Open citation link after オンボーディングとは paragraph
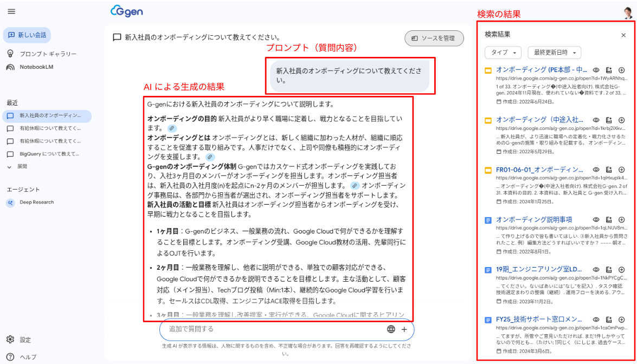The image size is (637, 364). (210, 157)
